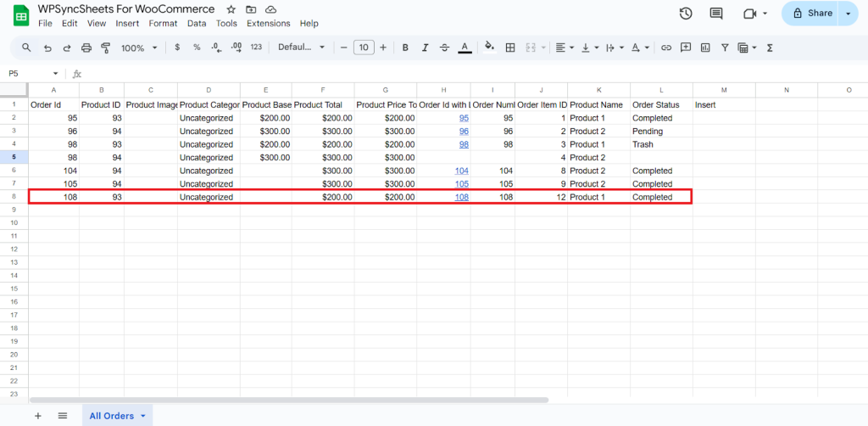868x426 pixels.
Task: Increase decimal places
Action: click(x=236, y=48)
